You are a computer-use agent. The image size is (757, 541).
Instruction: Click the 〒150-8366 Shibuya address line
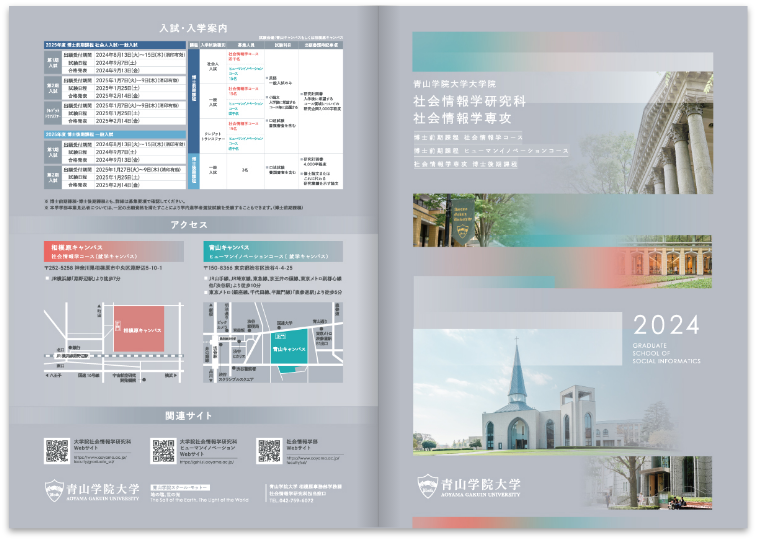pyautogui.click(x=248, y=268)
